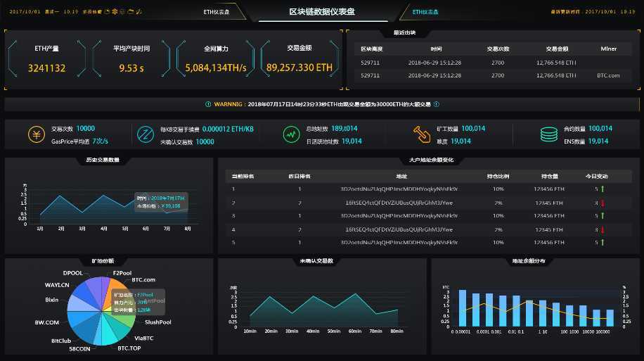Select the SlushPool label on the pie chart

click(x=158, y=322)
